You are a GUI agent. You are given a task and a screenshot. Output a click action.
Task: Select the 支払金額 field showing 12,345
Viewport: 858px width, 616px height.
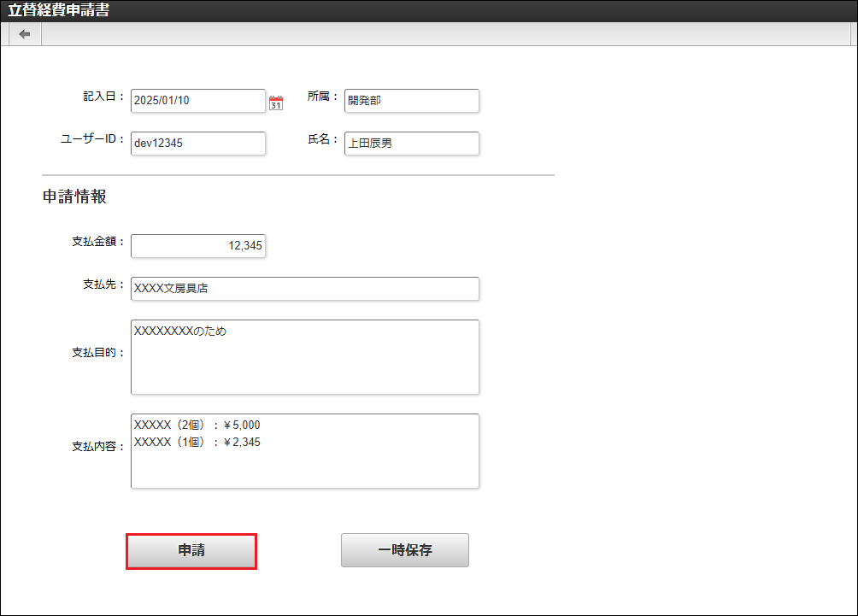click(197, 246)
